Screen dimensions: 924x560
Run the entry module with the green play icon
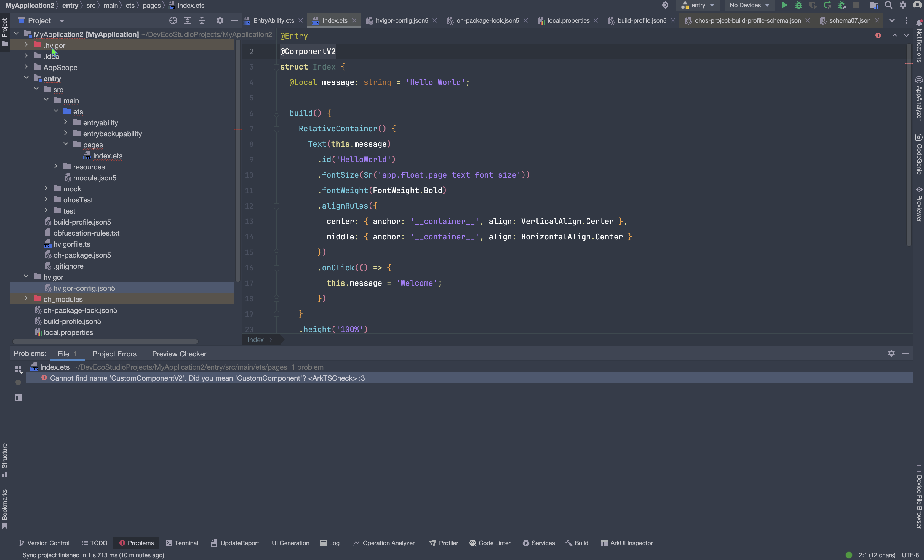click(784, 5)
